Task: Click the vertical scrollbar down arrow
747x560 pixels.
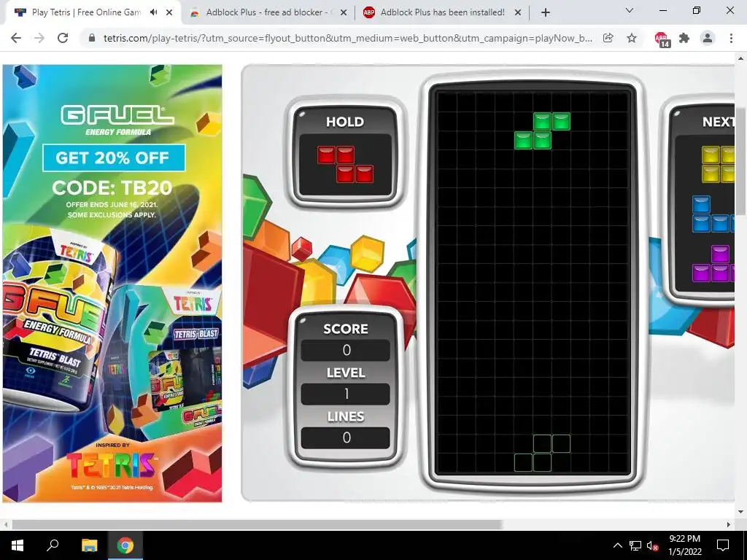Action: coord(741,512)
